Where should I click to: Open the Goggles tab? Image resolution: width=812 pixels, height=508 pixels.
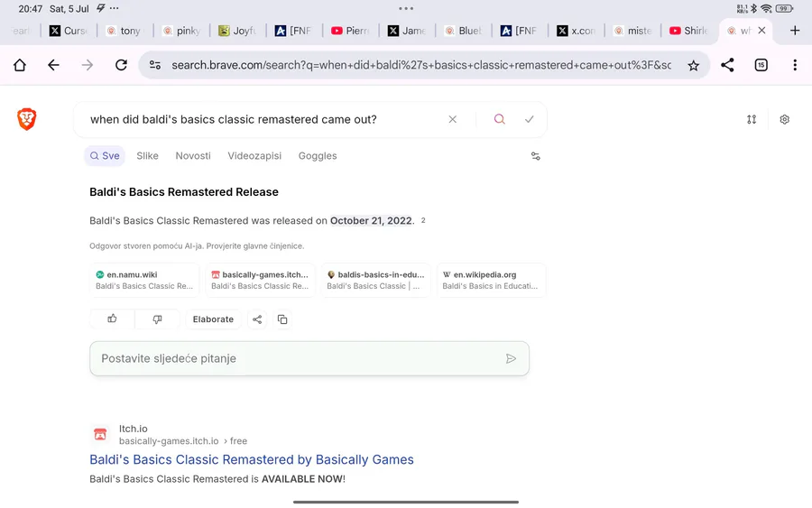tap(318, 156)
